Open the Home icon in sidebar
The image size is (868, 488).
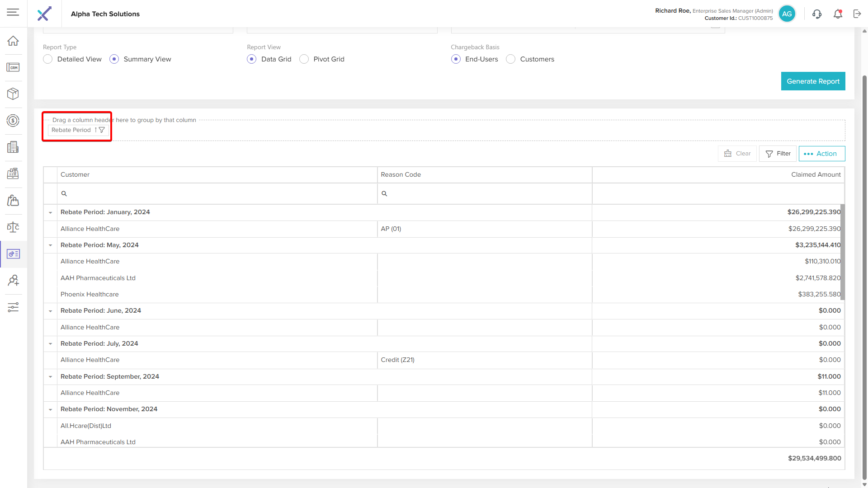13,41
